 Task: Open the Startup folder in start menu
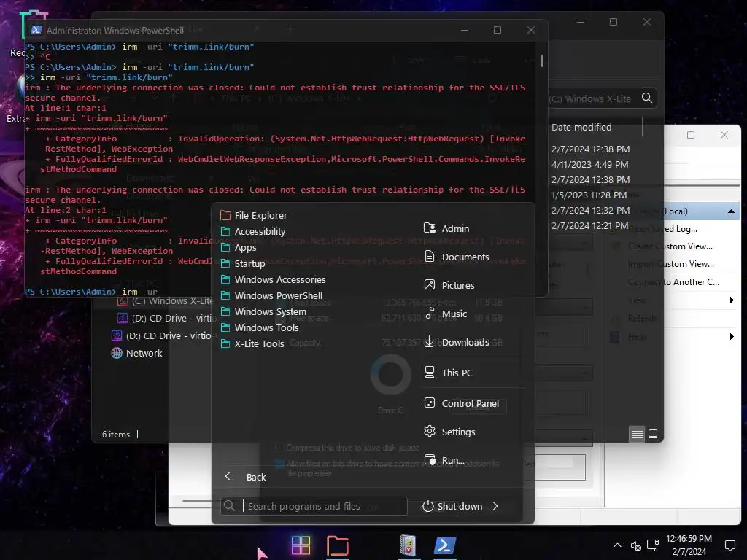pyautogui.click(x=243, y=263)
